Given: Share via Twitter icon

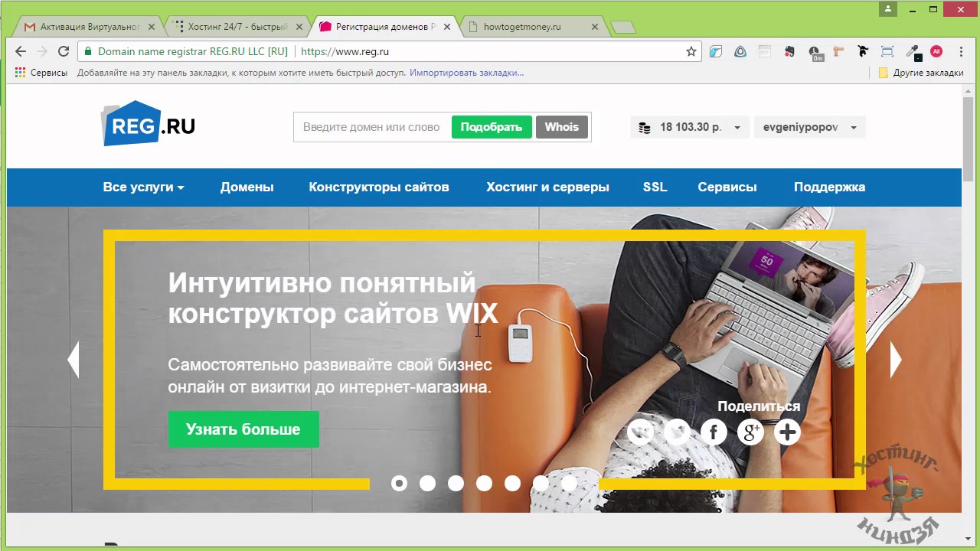Looking at the screenshot, I should pos(677,432).
